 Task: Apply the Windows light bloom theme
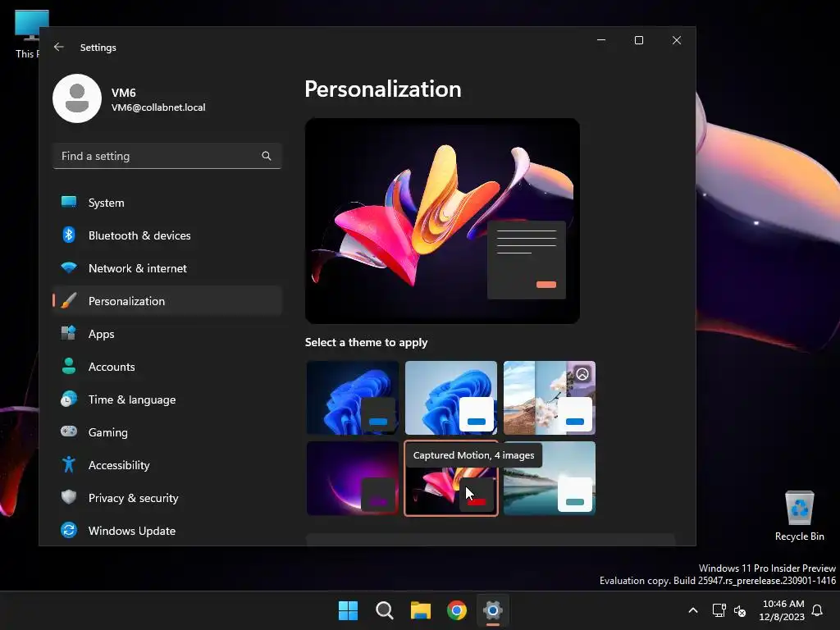point(451,398)
